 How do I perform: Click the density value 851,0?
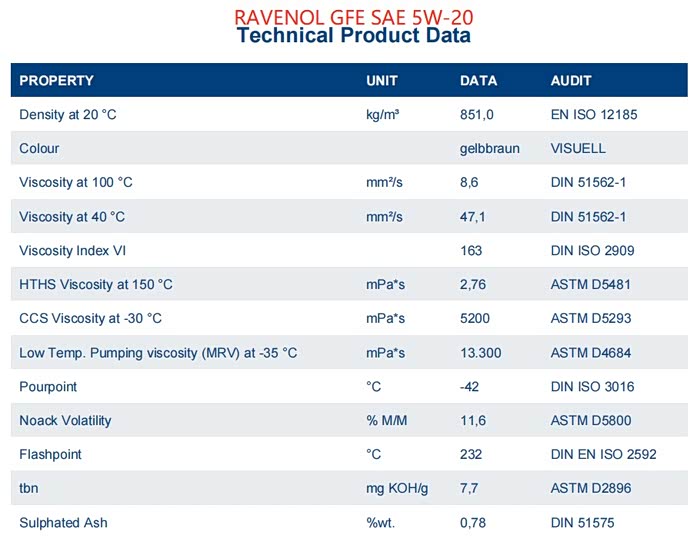pos(477,115)
